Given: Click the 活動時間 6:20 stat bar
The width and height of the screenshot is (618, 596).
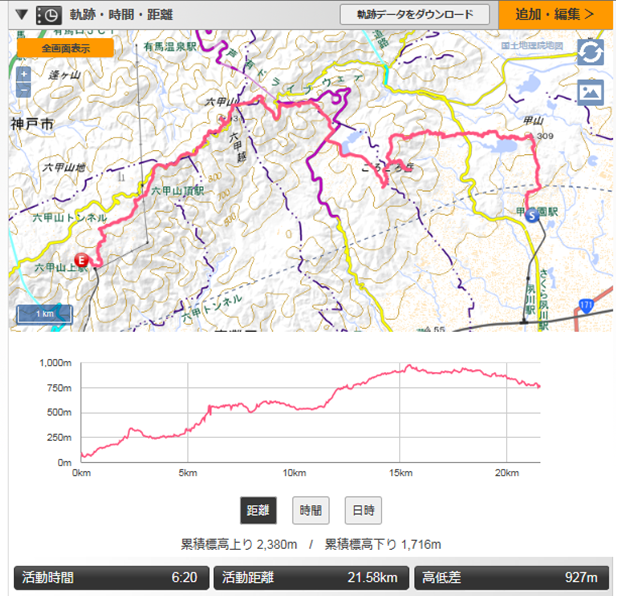Looking at the screenshot, I should (x=111, y=577).
